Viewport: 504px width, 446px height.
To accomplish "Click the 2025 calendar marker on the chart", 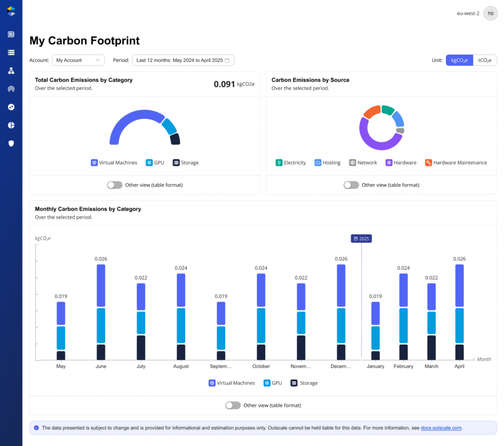I will tap(361, 238).
